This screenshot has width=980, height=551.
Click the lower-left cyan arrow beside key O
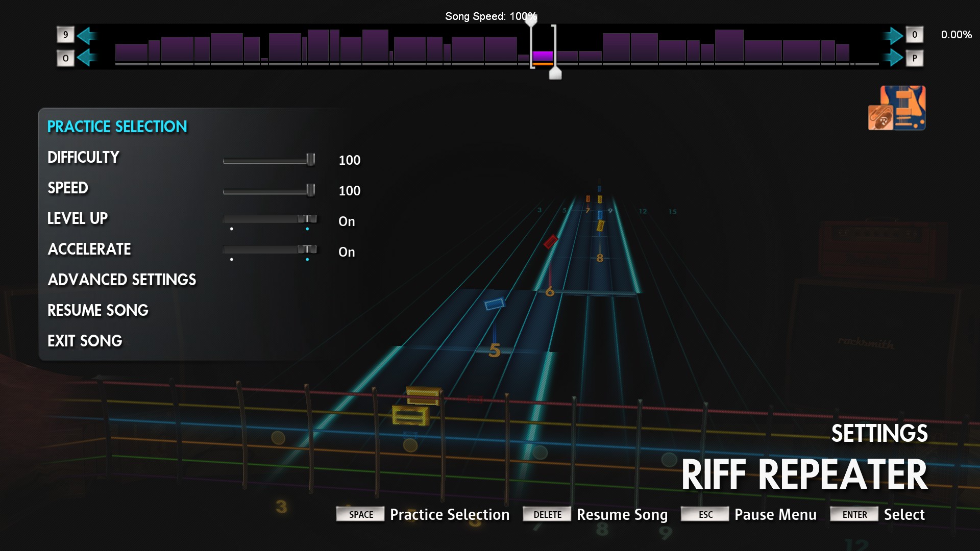pos(87,58)
